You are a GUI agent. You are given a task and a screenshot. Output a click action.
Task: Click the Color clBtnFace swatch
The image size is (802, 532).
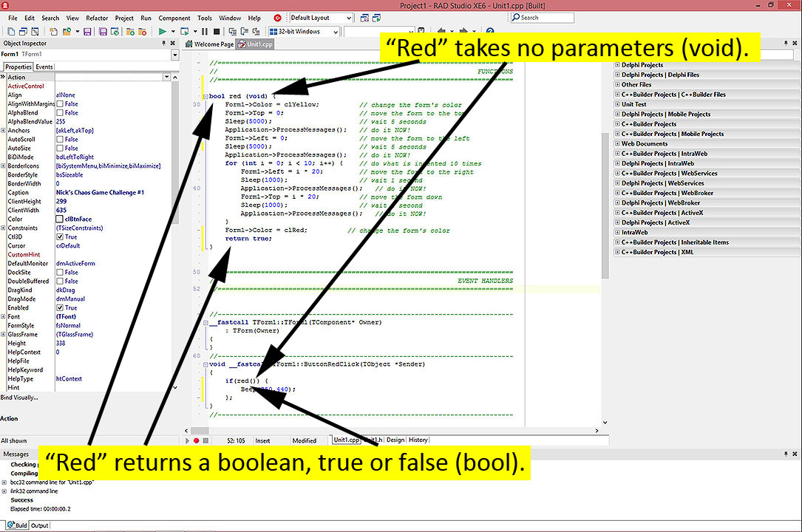click(59, 219)
